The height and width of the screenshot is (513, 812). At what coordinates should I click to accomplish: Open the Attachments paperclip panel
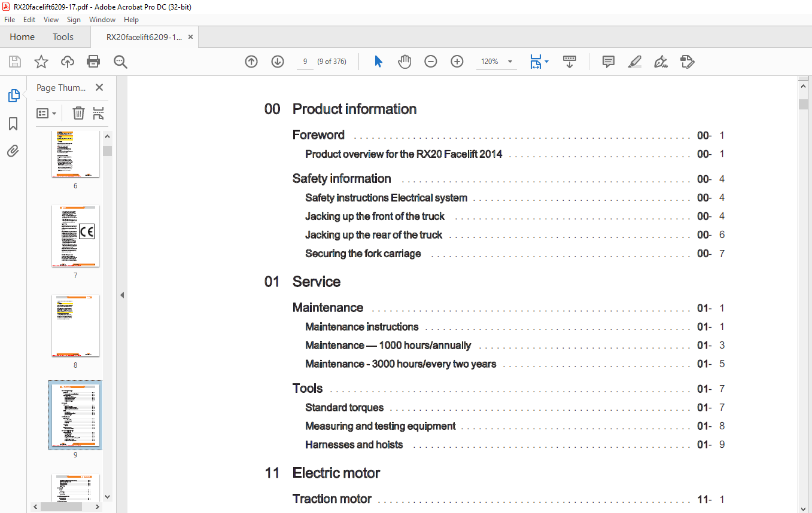point(13,151)
